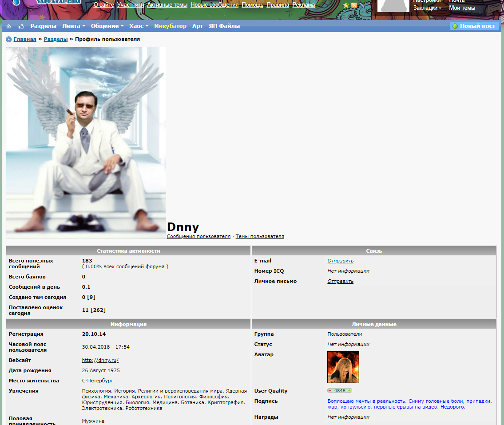Click the birth date 26 Август 1975
504x425 pixels.
[x=101, y=371]
